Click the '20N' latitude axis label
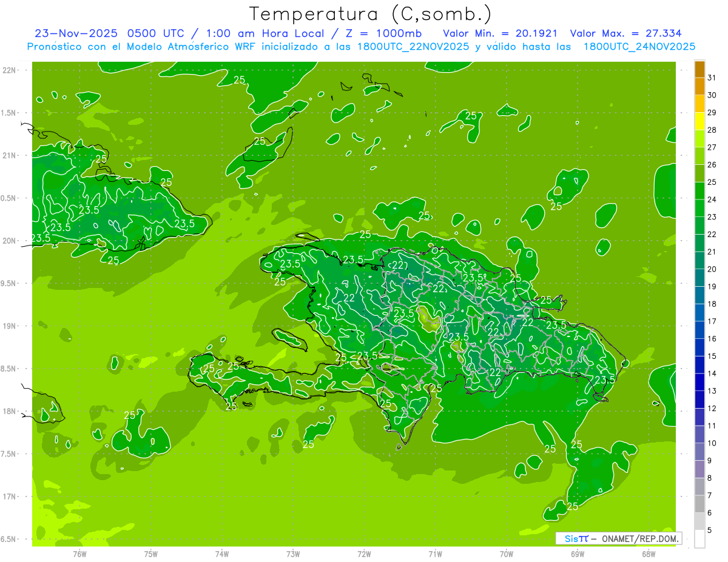 (10, 241)
